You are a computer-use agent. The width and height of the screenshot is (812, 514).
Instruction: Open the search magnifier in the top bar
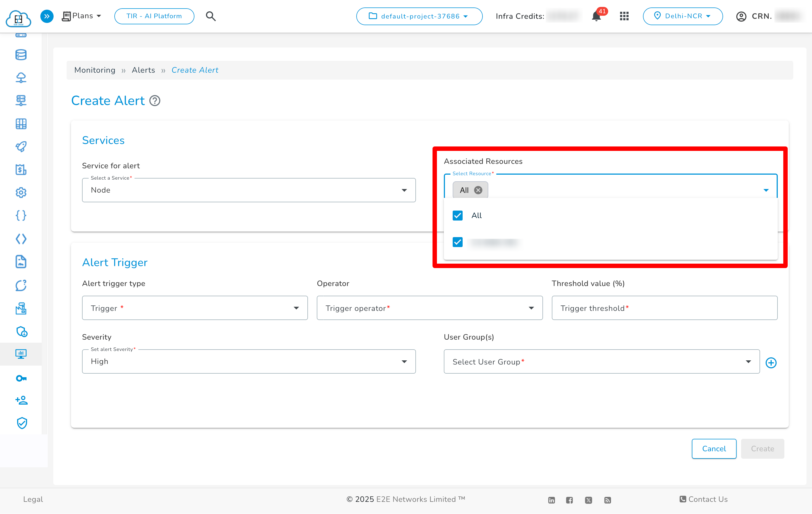211,16
